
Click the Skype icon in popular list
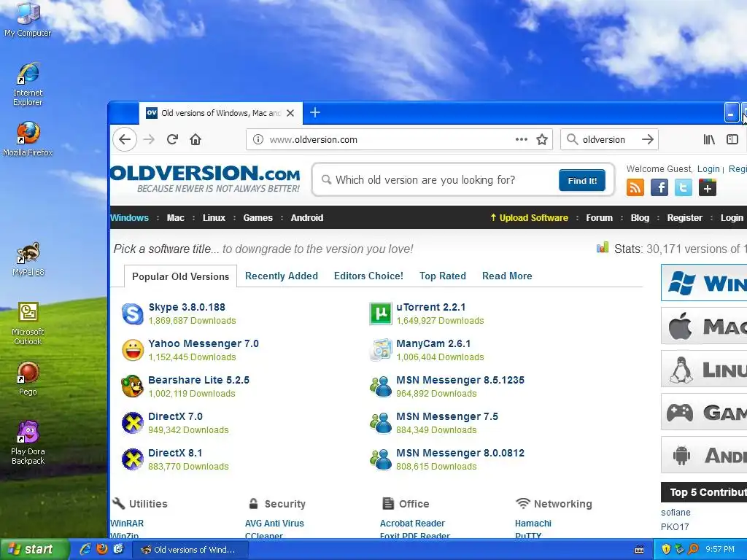(133, 314)
